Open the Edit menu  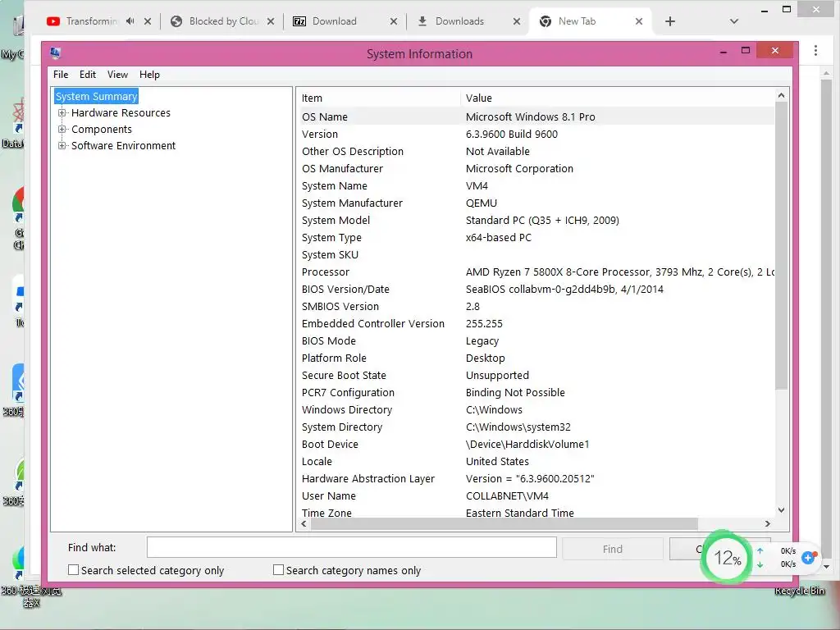pyautogui.click(x=87, y=75)
